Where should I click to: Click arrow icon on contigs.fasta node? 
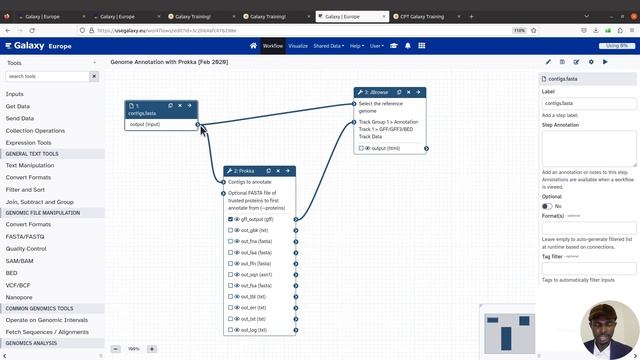(189, 105)
